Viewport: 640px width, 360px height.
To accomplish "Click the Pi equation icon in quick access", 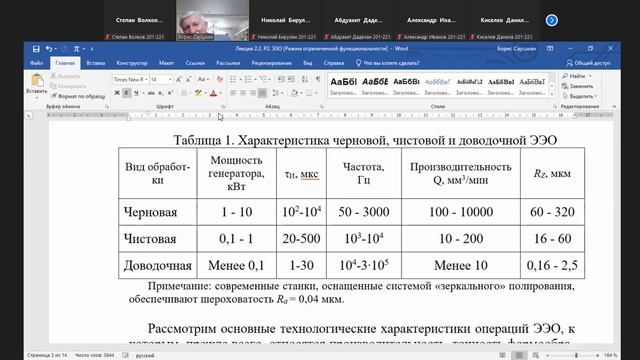I will coord(76,49).
